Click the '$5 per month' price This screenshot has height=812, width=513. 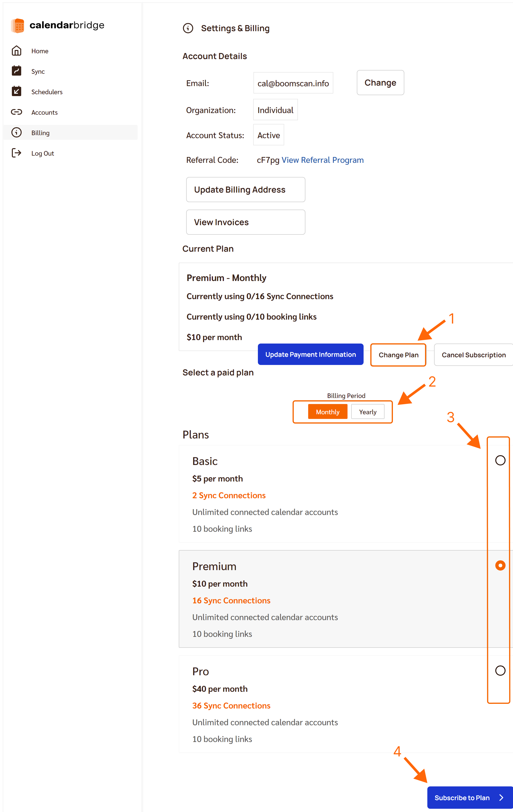[x=218, y=479]
